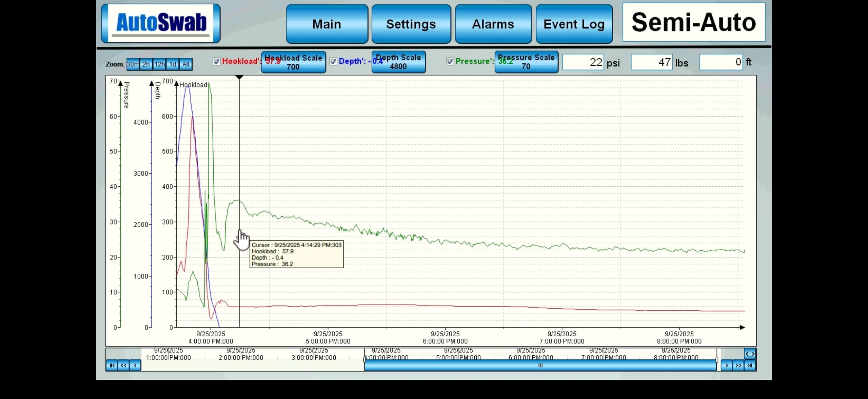Toggle the Pressure trace checkbox
The image size is (868, 399).
[450, 61]
